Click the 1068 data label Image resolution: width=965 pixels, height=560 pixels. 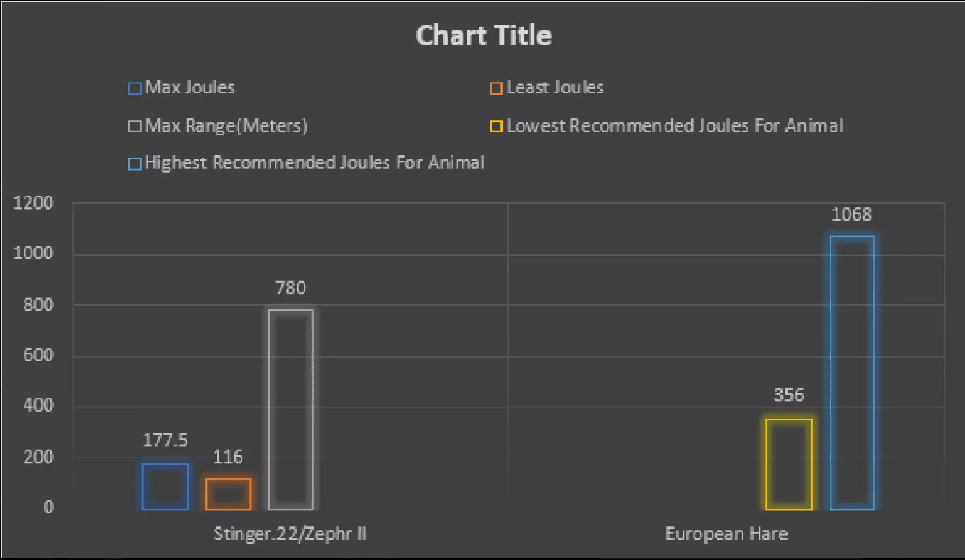tap(852, 214)
